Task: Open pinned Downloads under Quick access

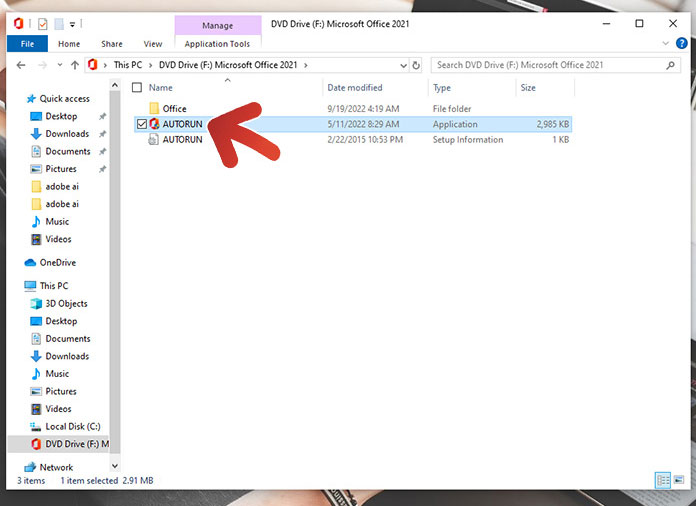Action: (x=67, y=134)
